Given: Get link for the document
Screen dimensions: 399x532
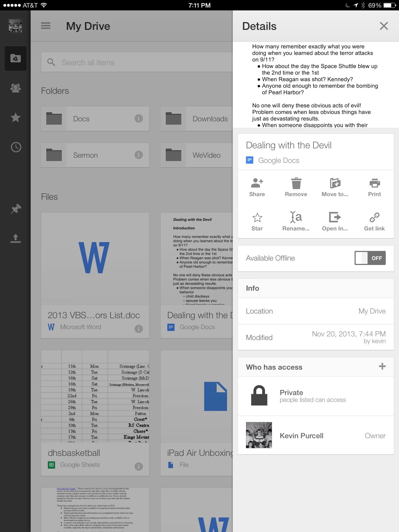Looking at the screenshot, I should point(374,222).
